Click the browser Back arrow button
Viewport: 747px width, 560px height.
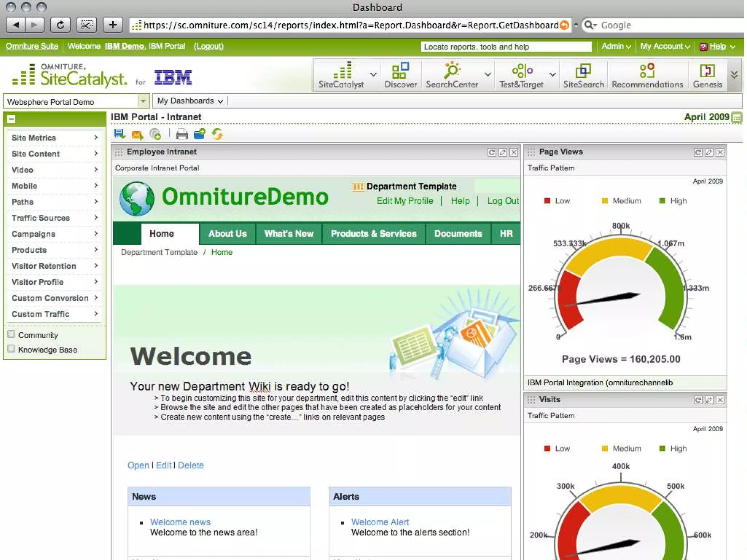16,25
